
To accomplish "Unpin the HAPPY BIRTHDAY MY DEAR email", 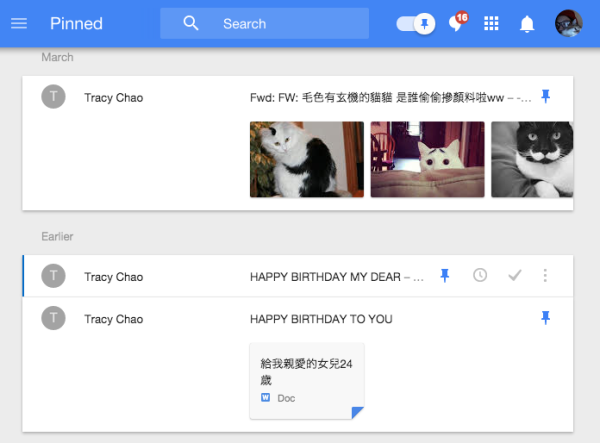I will (445, 276).
